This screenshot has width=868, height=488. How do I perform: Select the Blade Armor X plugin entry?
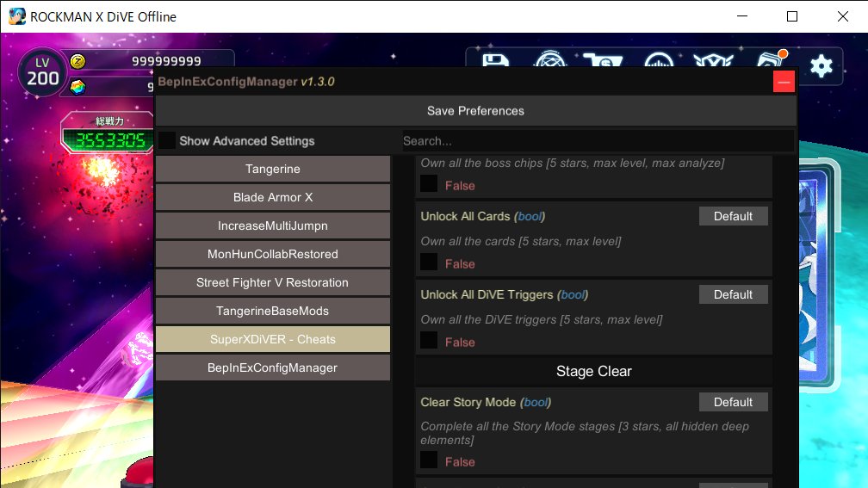(273, 197)
